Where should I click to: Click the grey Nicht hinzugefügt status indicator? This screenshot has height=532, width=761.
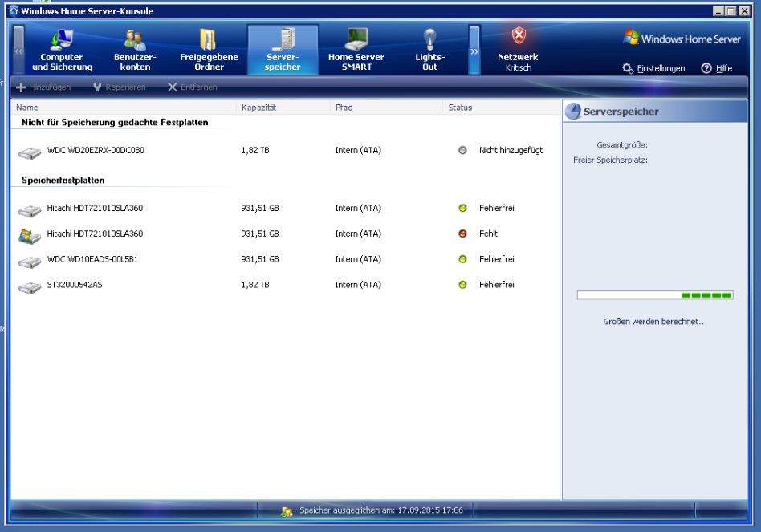pos(462,150)
